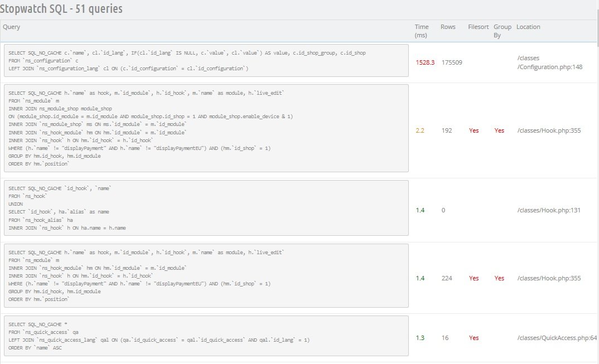Select the query joining ns_module_shop module_shop
The width and height of the screenshot is (599, 364).
(206, 128)
